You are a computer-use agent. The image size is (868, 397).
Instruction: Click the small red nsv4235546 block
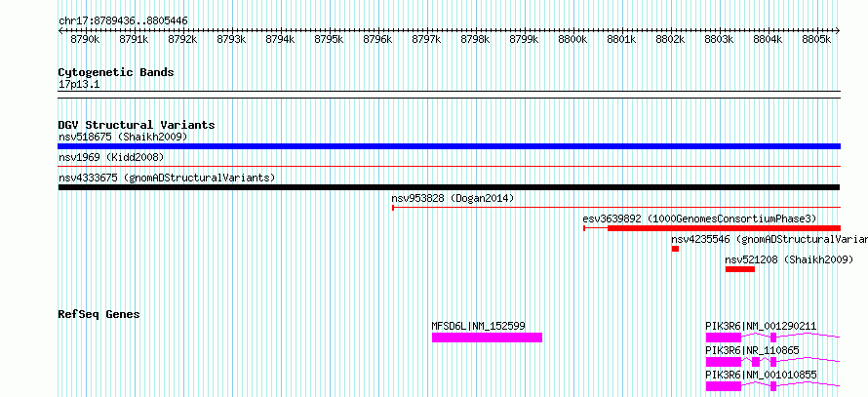point(675,249)
